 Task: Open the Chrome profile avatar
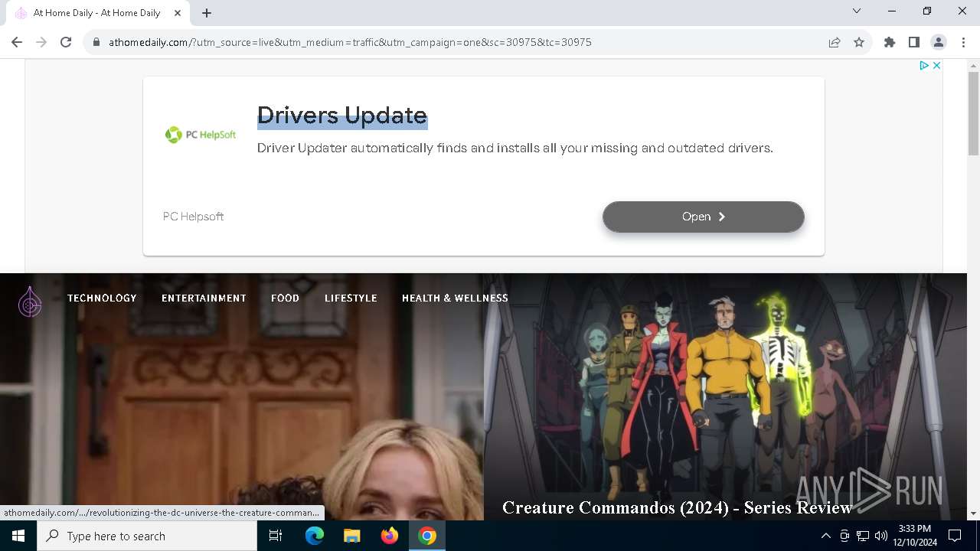[x=939, y=42]
